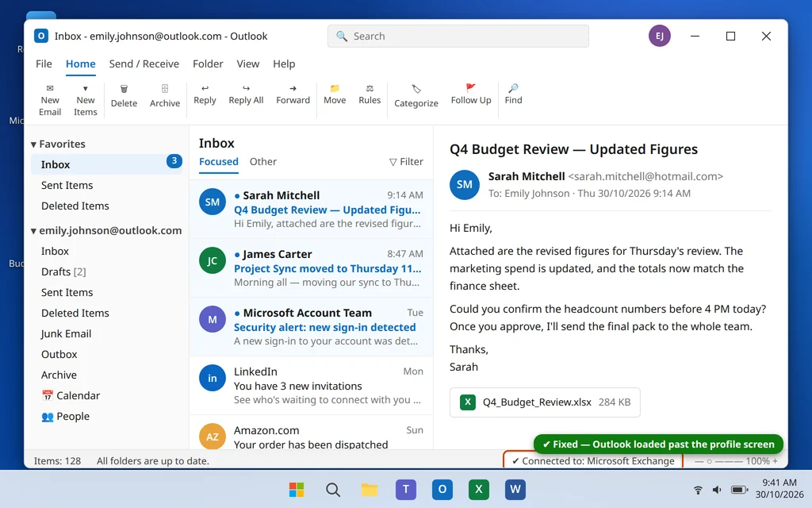
Task: Open the Outbox folder
Action: pyautogui.click(x=106, y=355)
